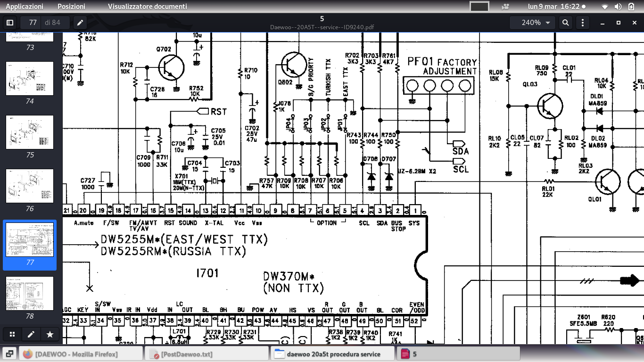Image resolution: width=644 pixels, height=362 pixels.
Task: Click the annotate pencil icon in toolbar
Action: (80, 23)
